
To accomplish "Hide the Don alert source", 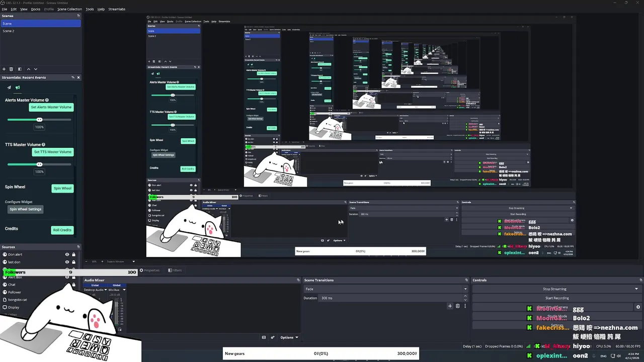I will click(x=67, y=254).
